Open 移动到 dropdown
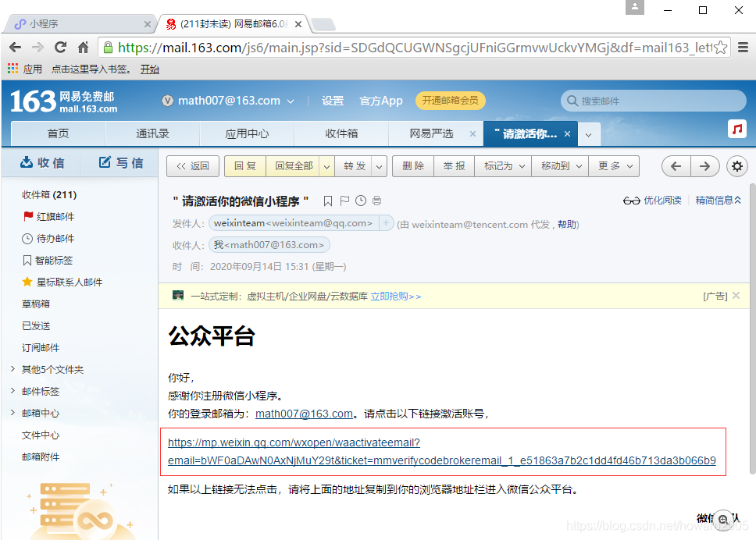The height and width of the screenshot is (540, 756). point(560,166)
